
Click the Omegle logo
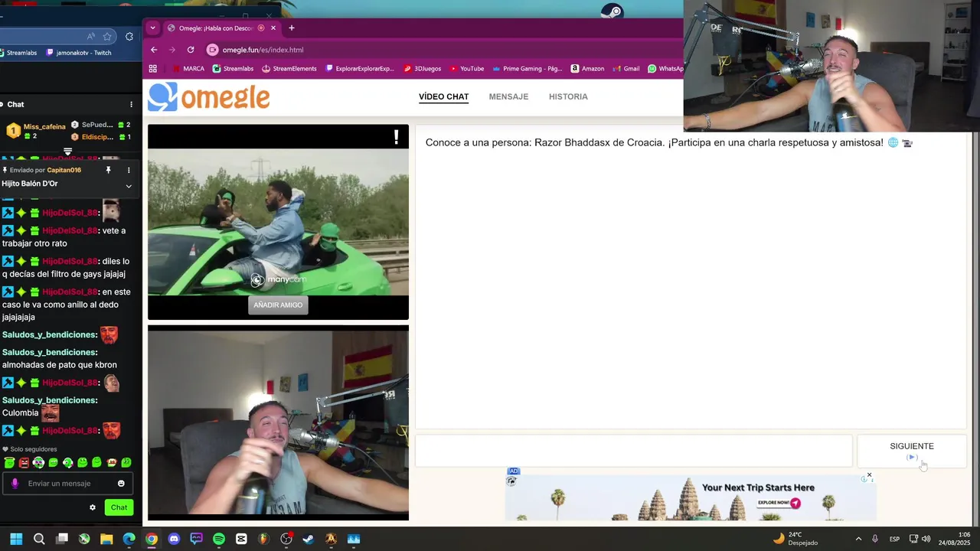(209, 97)
